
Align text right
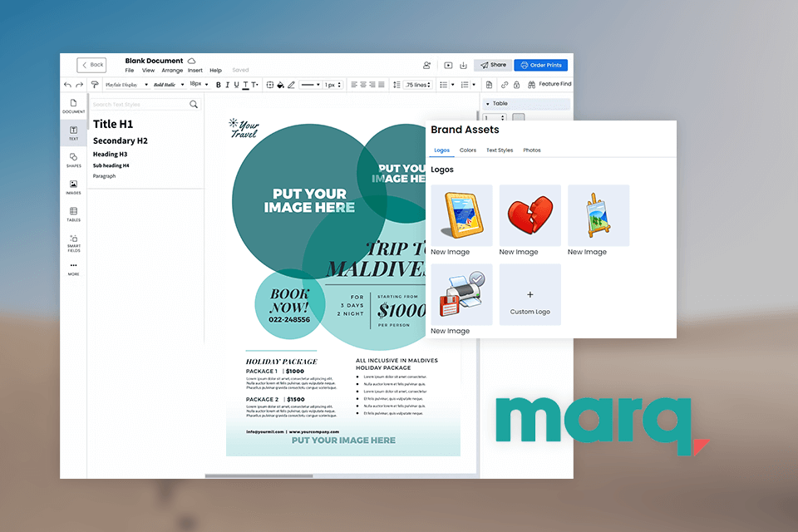pyautogui.click(x=372, y=85)
